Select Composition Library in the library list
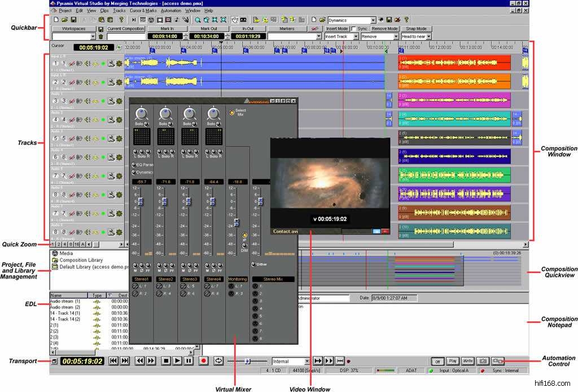 (80, 260)
